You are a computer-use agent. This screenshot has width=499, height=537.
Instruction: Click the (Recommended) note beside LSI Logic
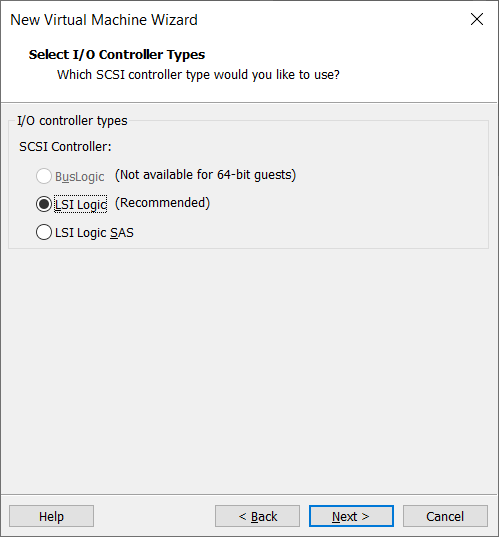[x=162, y=203]
